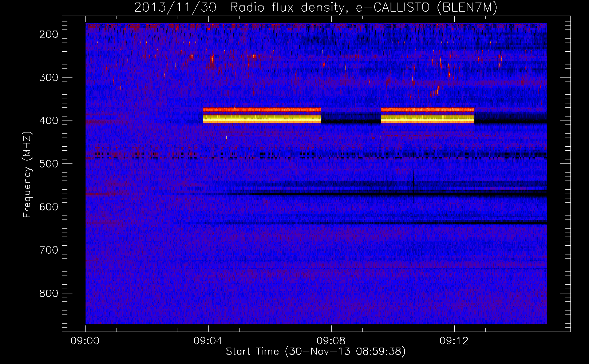
Task: Select the '800' frequency axis label
Action: [49, 293]
